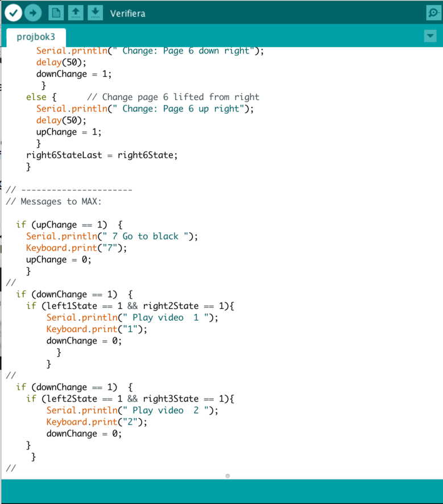Image resolution: width=443 pixels, height=504 pixels.
Task: Click the Serial.println "Play video  1" line
Action: click(132, 317)
